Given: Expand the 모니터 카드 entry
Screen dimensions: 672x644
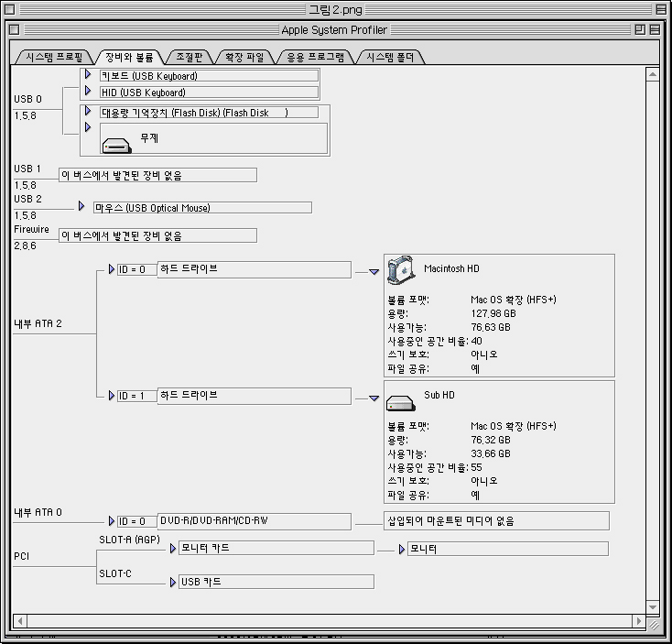Looking at the screenshot, I should (x=173, y=548).
